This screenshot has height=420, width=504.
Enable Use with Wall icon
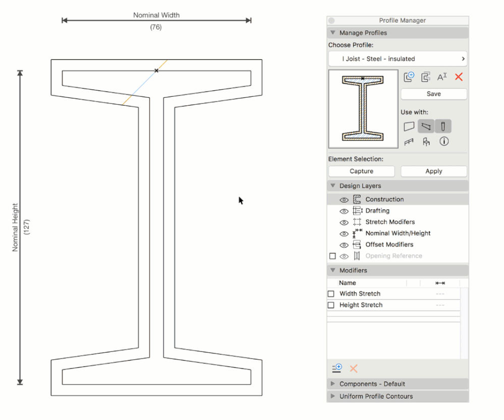(409, 126)
